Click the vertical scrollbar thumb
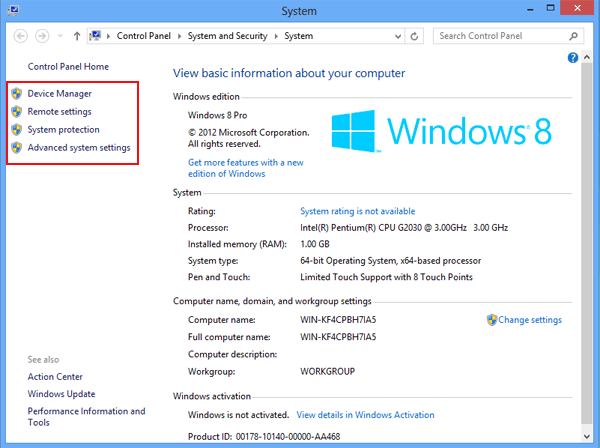The image size is (600, 448). (x=587, y=243)
